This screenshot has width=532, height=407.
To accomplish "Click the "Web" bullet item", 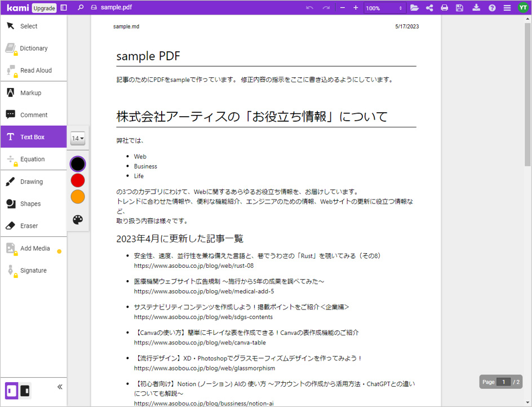I will coord(140,157).
